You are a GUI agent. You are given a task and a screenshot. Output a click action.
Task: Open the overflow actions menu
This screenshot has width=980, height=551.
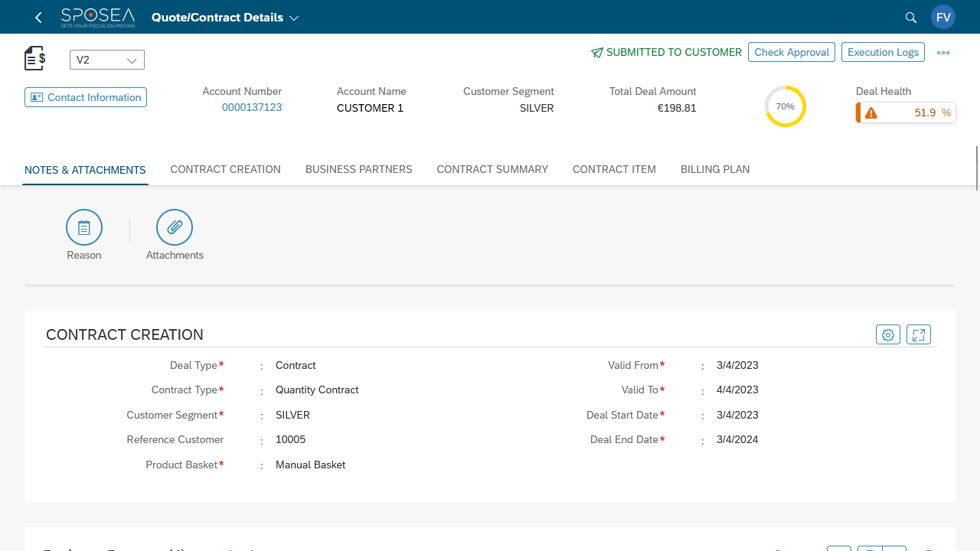[x=943, y=52]
